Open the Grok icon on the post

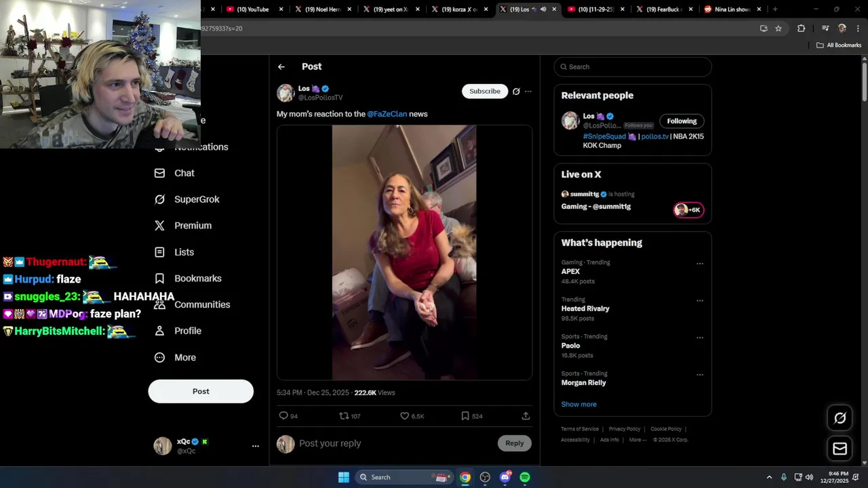tap(516, 91)
